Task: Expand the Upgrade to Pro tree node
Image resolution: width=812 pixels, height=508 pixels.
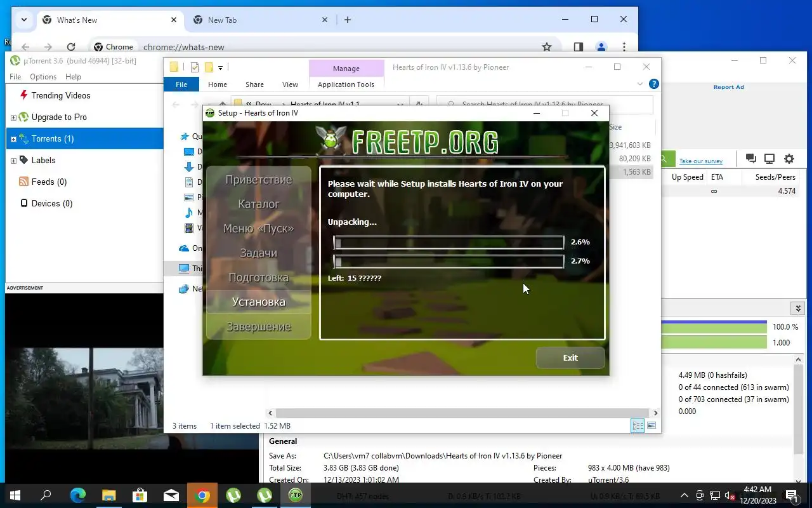Action: pyautogui.click(x=13, y=117)
